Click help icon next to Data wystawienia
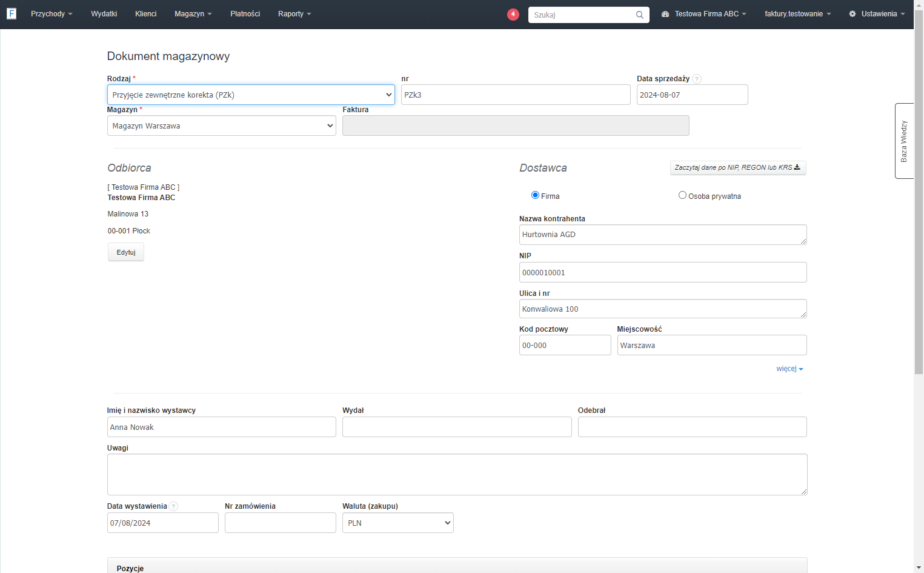924x573 pixels. tap(174, 506)
